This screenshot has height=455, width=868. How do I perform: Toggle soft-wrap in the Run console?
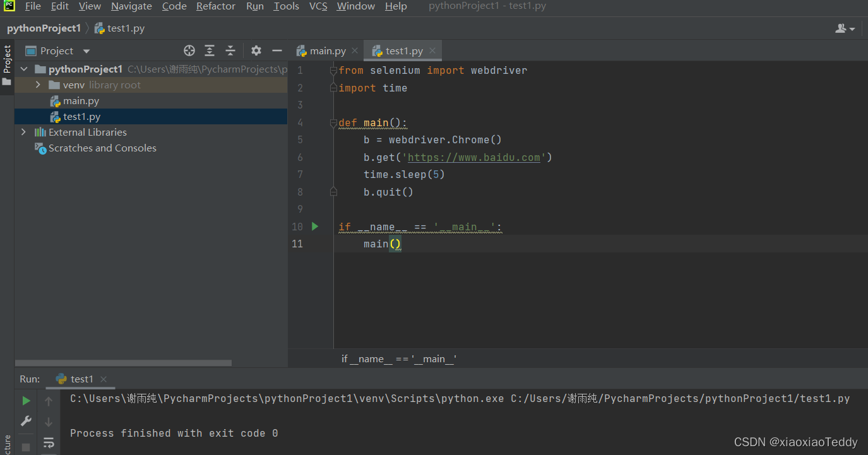point(49,442)
